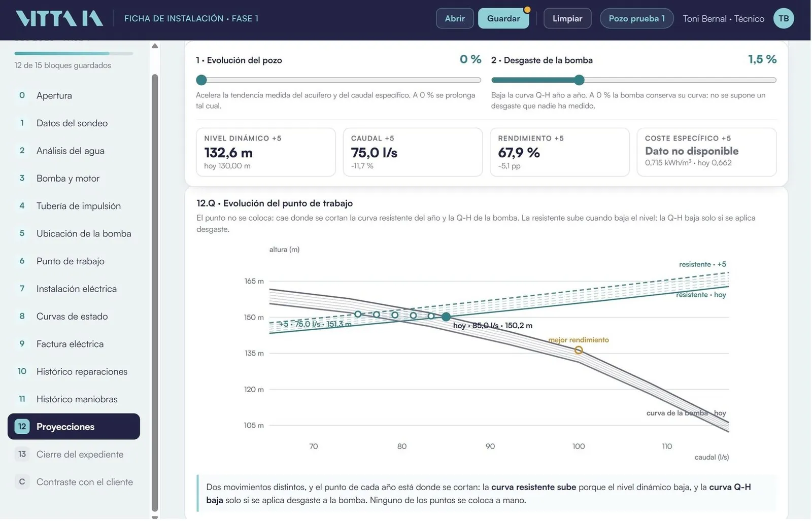Click the Caudal +5 card
This screenshot has width=812, height=521.
(413, 152)
